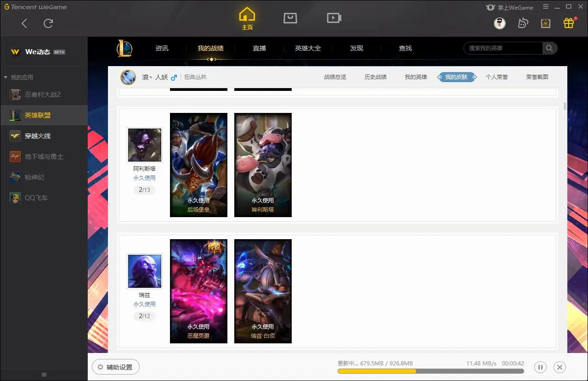This screenshot has width=588, height=381.
Task: Click the 2/13 skin count badge
Action: coord(144,190)
